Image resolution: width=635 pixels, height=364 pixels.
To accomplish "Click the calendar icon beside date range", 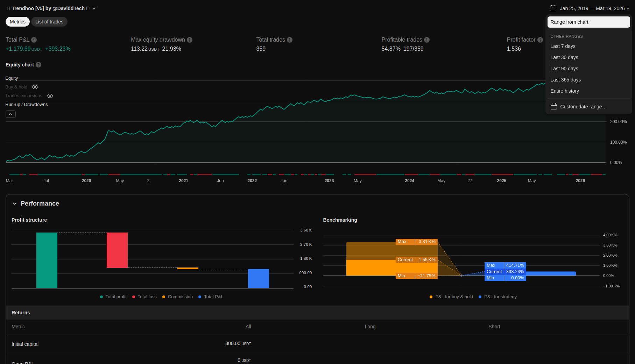I will [553, 8].
